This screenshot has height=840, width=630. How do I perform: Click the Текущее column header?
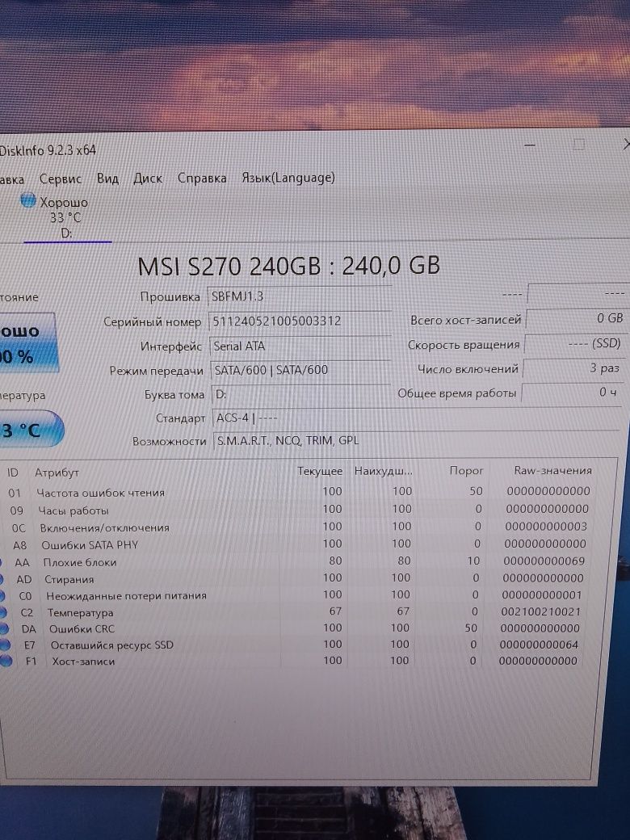click(320, 471)
